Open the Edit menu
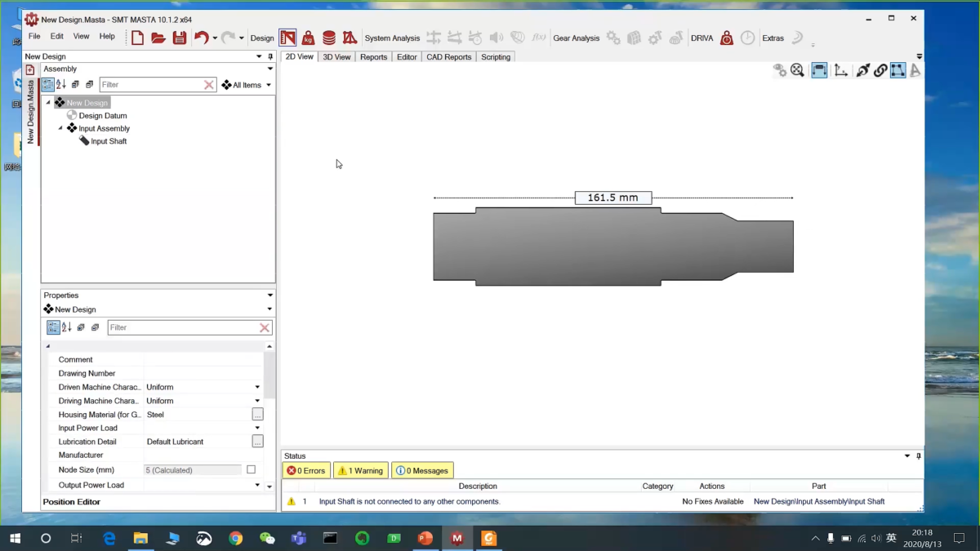Viewport: 980px width, 551px height. click(56, 36)
